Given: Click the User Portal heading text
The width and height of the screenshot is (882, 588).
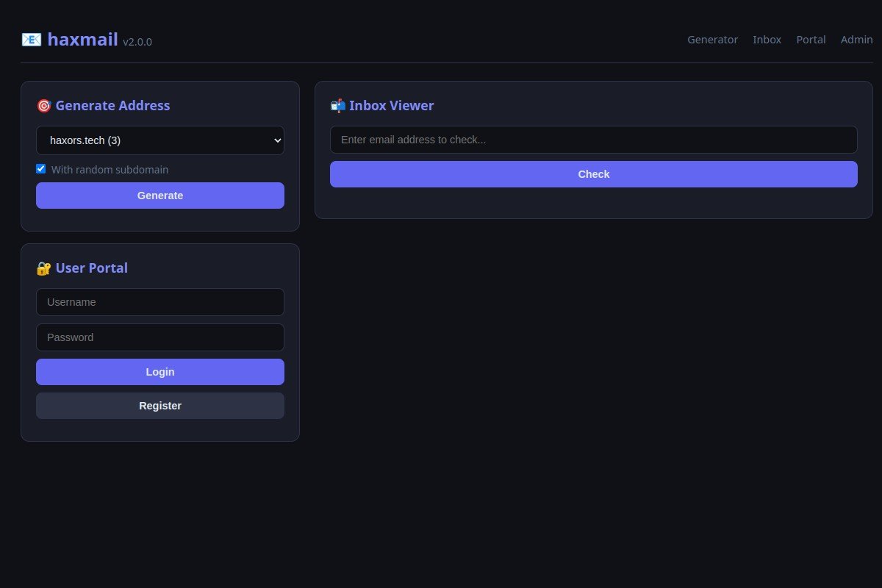Looking at the screenshot, I should [x=92, y=268].
